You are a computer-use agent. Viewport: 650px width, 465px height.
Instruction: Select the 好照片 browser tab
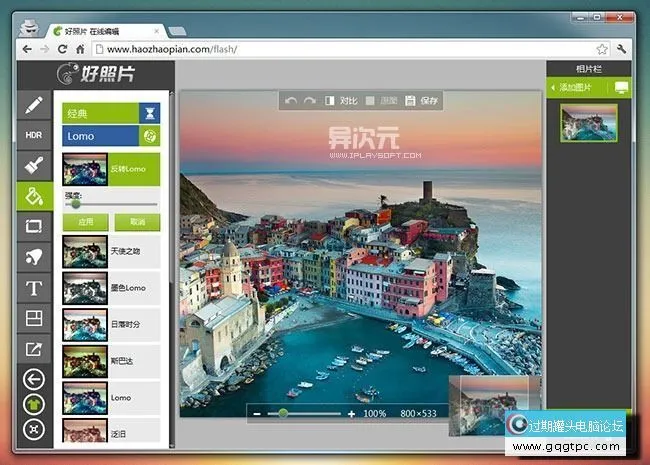[106, 31]
